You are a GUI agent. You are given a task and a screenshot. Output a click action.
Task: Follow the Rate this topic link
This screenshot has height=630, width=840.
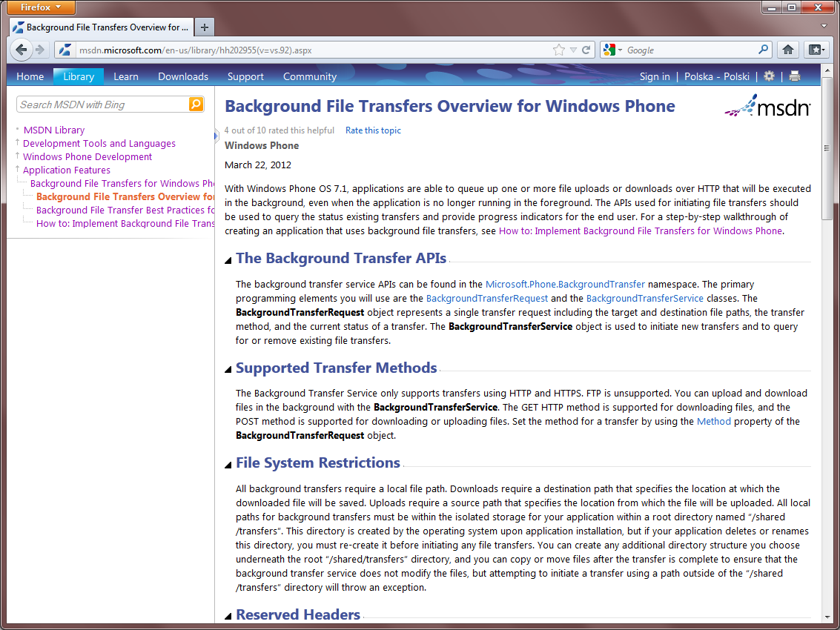click(373, 130)
